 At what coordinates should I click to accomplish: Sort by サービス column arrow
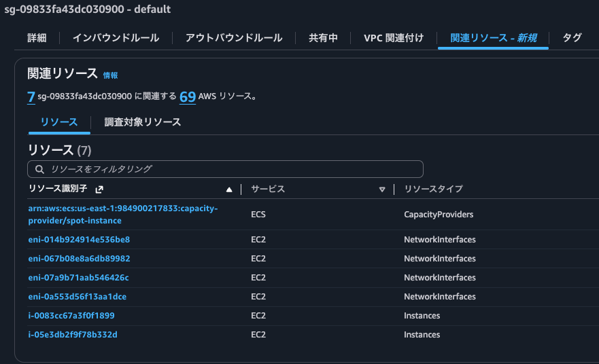(381, 189)
